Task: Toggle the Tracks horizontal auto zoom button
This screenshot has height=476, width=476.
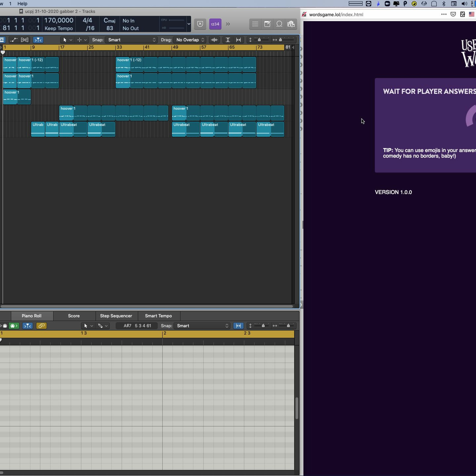Action: pyautogui.click(x=238, y=40)
